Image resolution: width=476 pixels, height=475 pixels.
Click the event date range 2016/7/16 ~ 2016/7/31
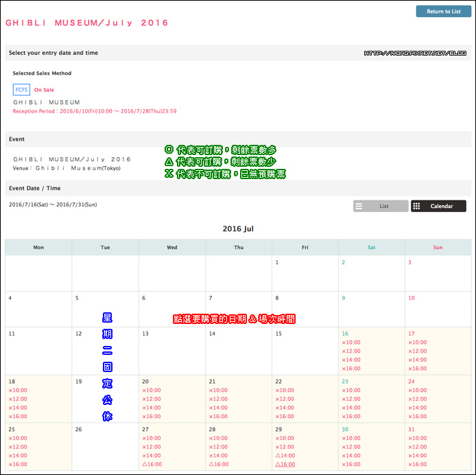pyautogui.click(x=53, y=205)
